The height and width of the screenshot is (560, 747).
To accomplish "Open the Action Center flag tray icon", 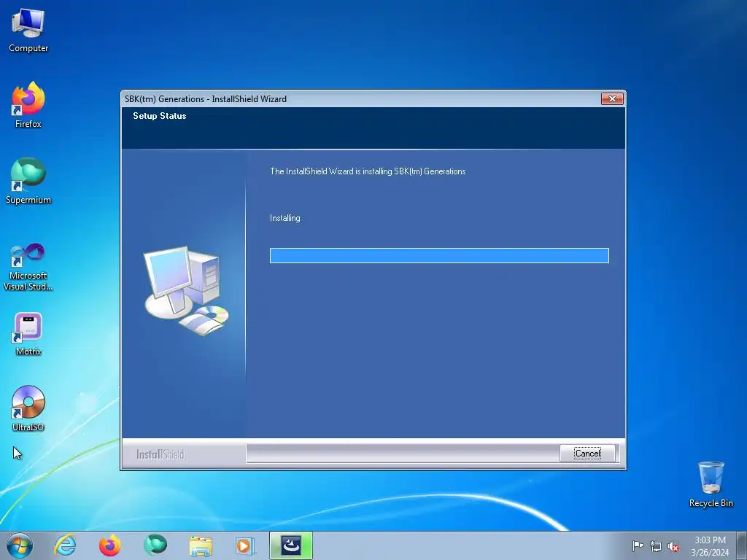I will coord(638,546).
